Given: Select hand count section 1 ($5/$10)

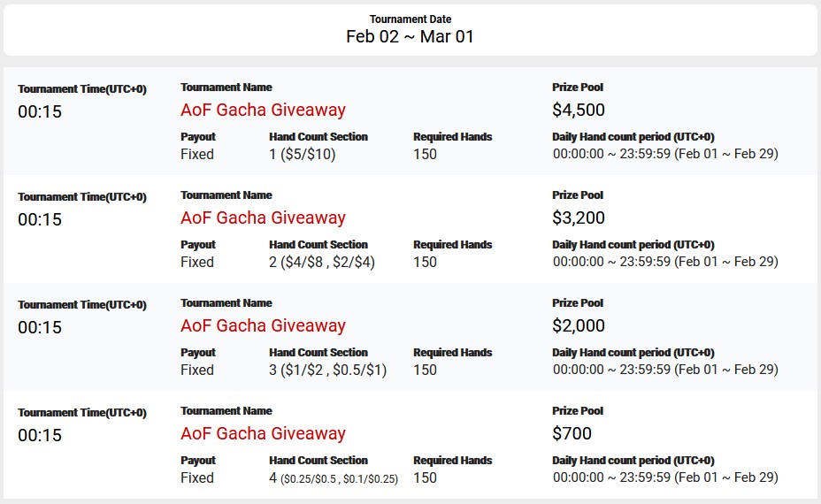Looking at the screenshot, I should 302,155.
